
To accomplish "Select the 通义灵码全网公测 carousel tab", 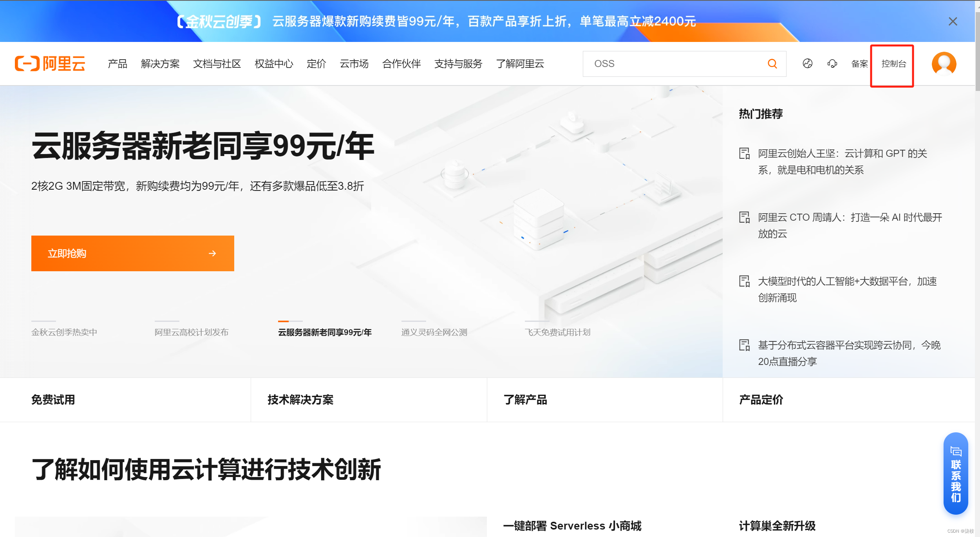I will [434, 332].
